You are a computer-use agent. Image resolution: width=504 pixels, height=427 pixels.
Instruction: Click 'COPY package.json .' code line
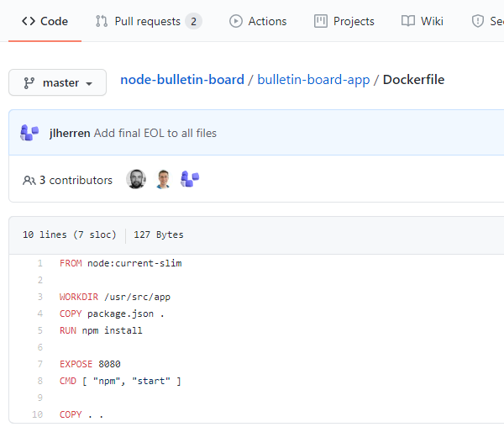point(112,314)
